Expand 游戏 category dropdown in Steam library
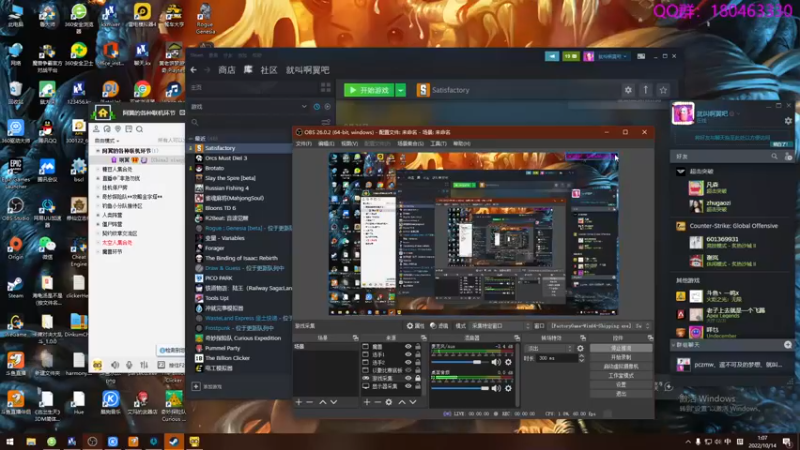The height and width of the screenshot is (450, 800). coord(304,107)
